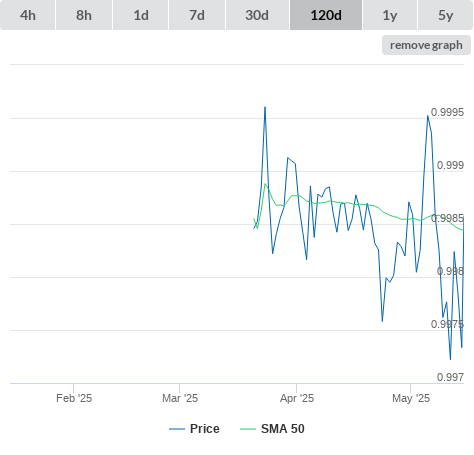Screen dimensions: 474x455
Task: Click the 0.998 y-axis value
Action: (x=450, y=271)
